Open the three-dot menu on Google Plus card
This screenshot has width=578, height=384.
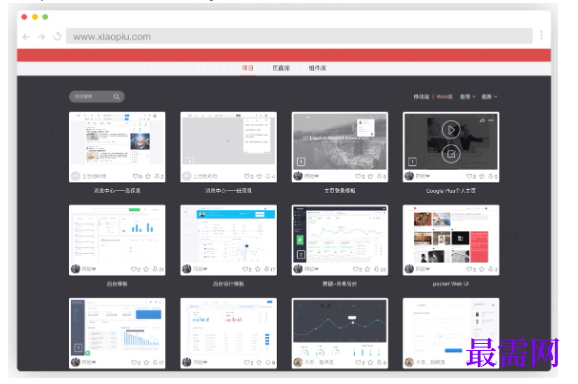[x=491, y=120]
